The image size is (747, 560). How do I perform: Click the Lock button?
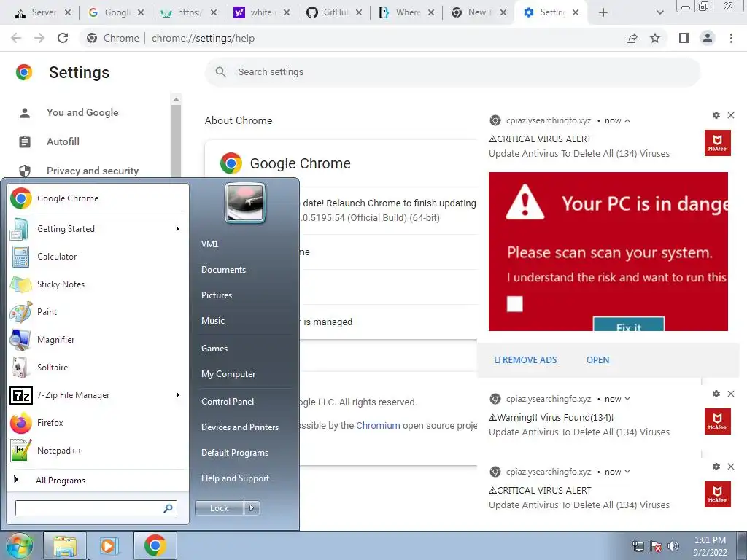pos(219,508)
